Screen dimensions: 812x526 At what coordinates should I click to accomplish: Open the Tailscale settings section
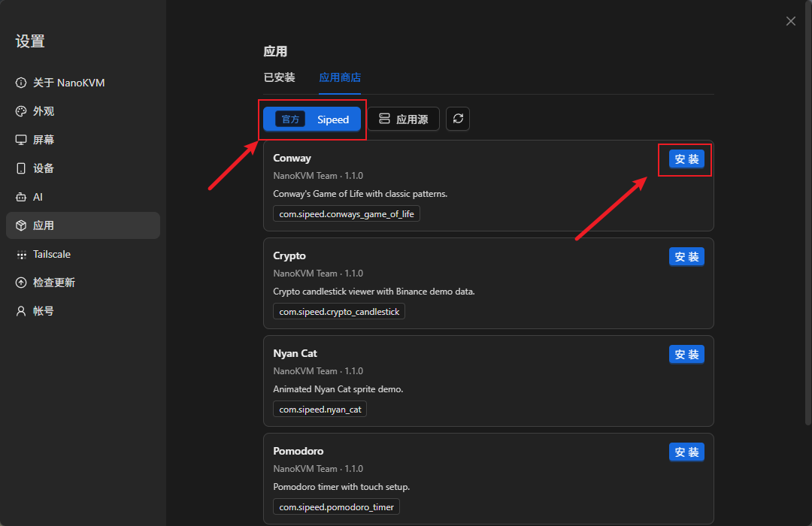[83, 254]
